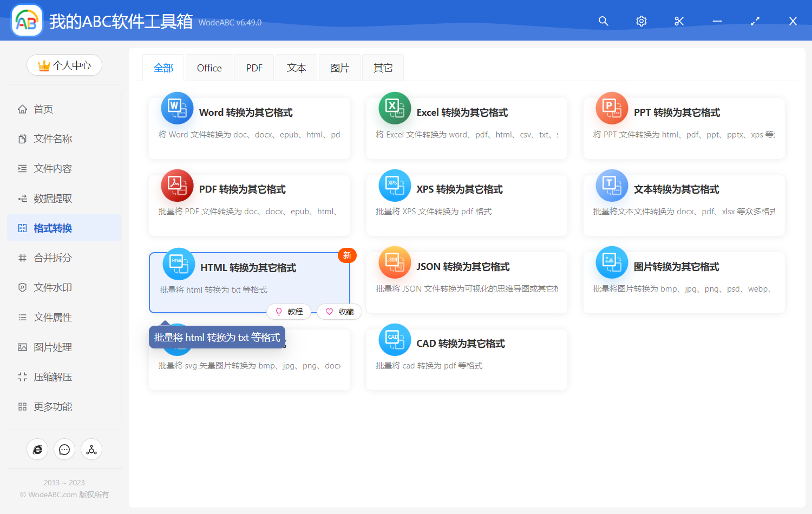Select the 图片 category tab
Viewport: 812px width, 514px height.
pos(339,67)
